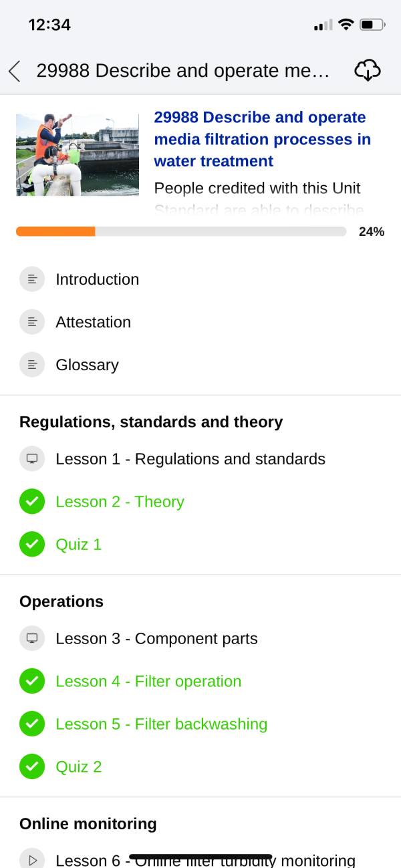Tap the cloud download icon
This screenshot has height=868, width=401.
tap(367, 70)
